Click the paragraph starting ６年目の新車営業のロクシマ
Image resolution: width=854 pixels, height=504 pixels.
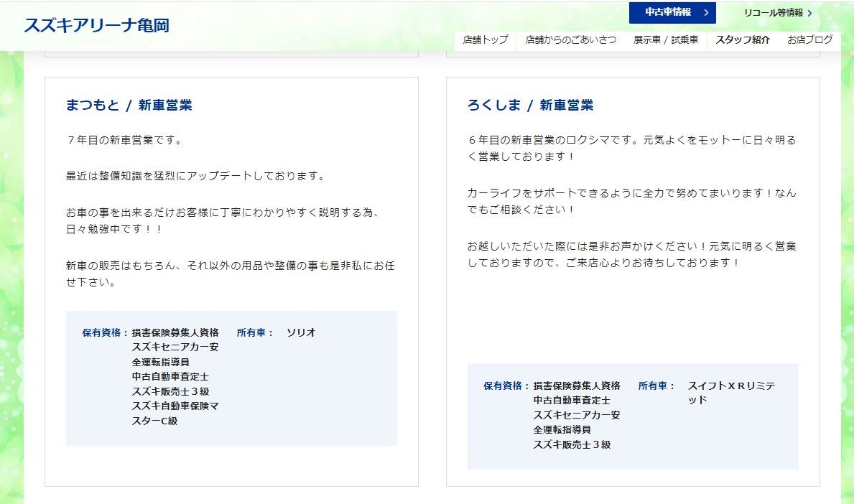point(632,148)
